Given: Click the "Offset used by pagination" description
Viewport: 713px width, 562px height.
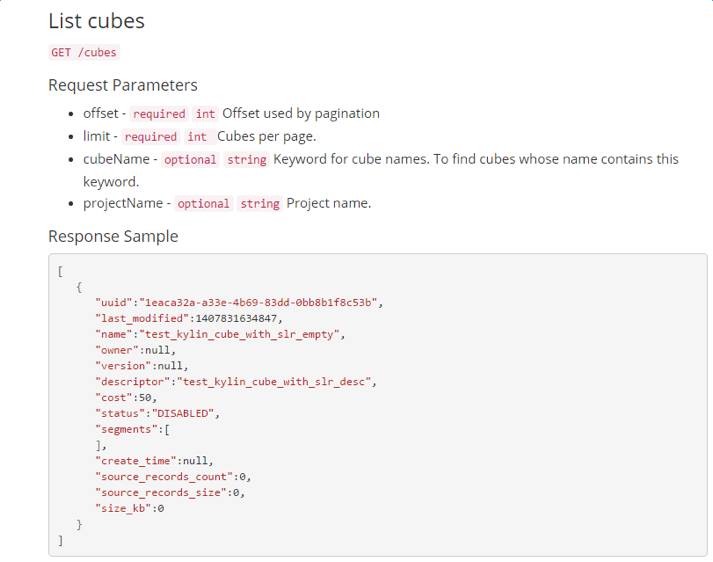Looking at the screenshot, I should pos(301,114).
